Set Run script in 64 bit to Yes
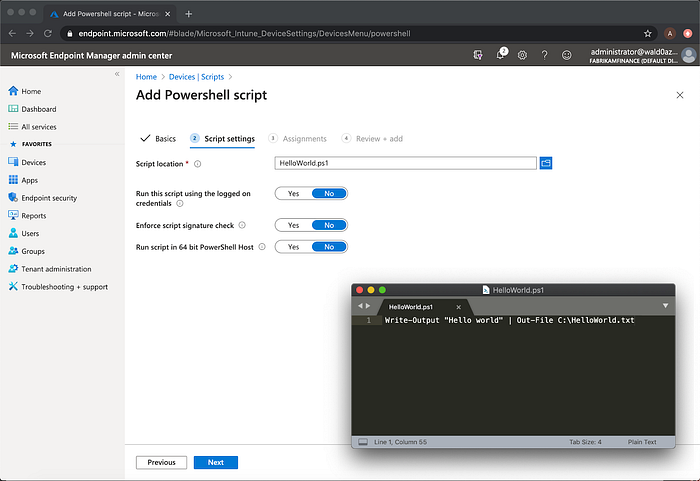The width and height of the screenshot is (700, 481). pos(293,247)
